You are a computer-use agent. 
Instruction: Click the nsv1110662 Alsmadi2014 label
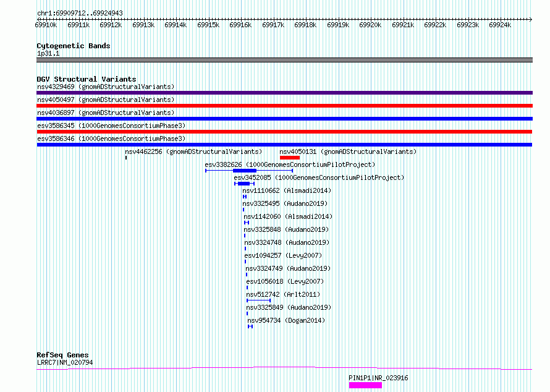pos(287,190)
